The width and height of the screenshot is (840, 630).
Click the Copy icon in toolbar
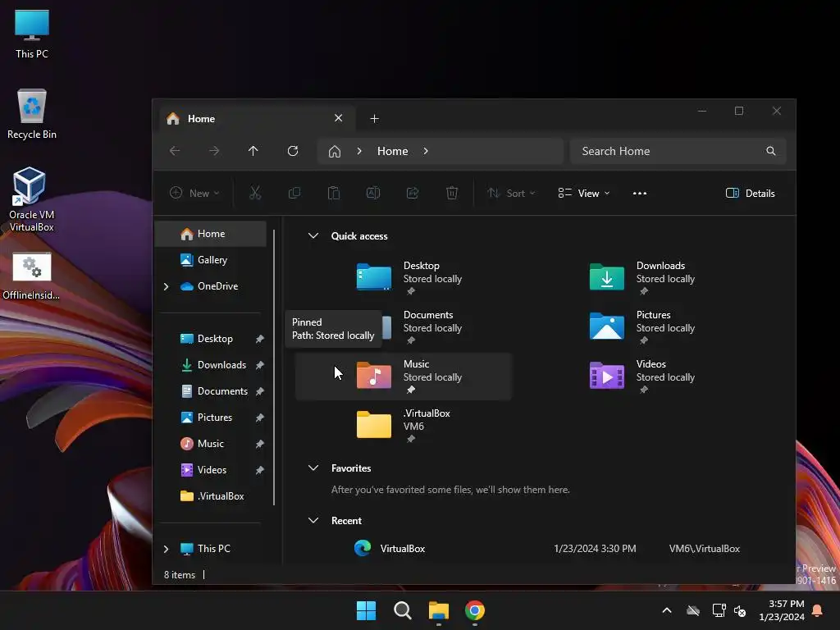[294, 193]
